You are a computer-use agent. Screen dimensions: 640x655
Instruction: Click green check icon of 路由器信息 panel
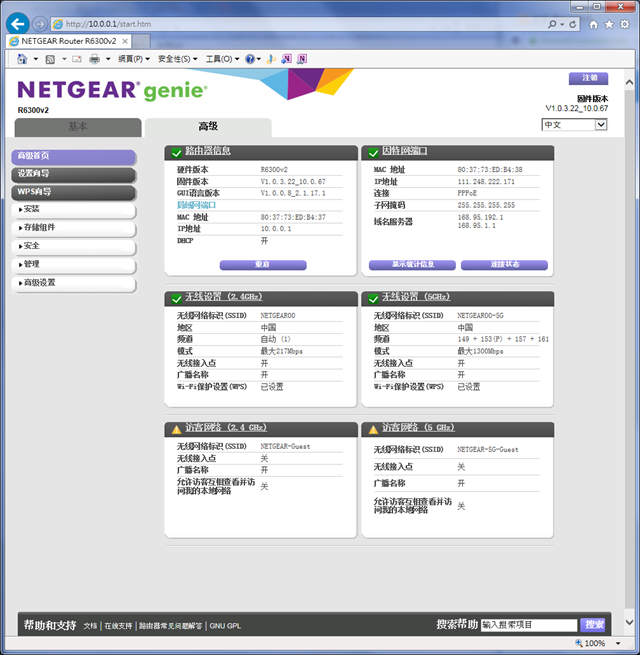click(x=176, y=152)
